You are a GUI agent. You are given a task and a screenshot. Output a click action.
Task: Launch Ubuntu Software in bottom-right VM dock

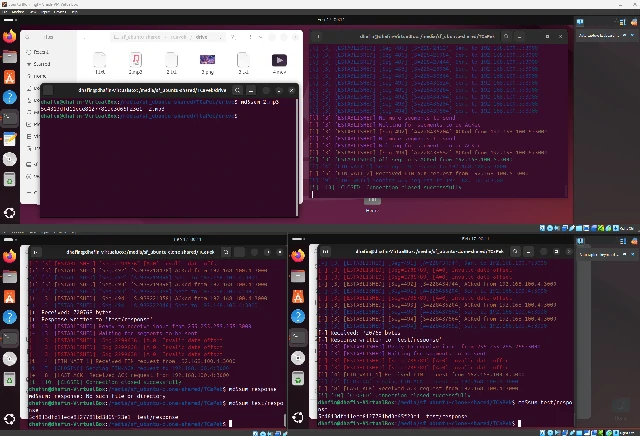tap(298, 297)
